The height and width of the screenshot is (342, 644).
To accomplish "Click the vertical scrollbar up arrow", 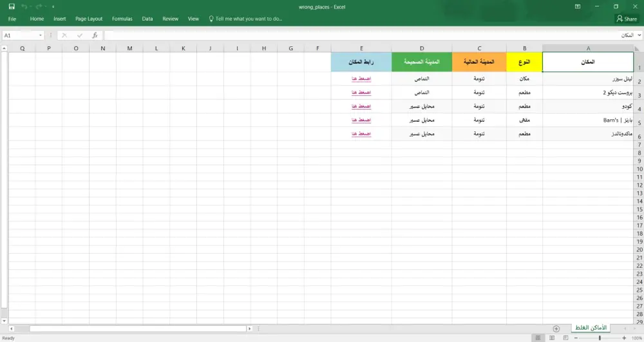I will (x=4, y=48).
